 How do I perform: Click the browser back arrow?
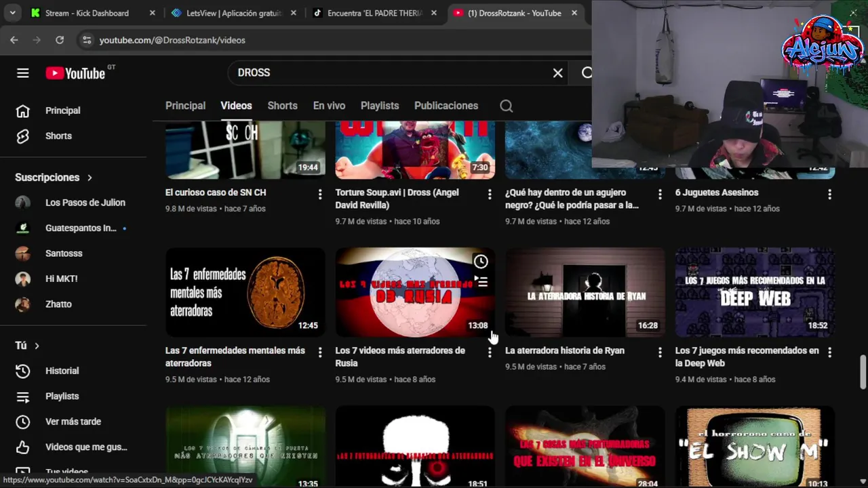14,40
